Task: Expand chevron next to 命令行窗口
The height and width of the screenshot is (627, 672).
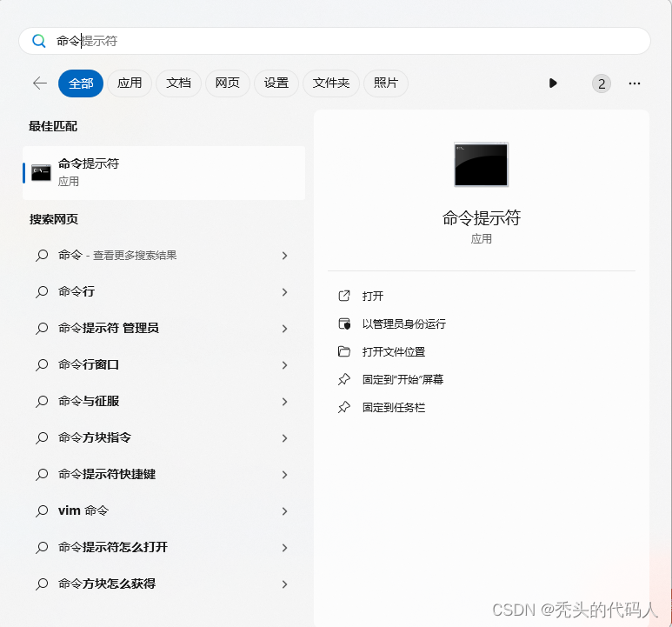Action: click(x=284, y=365)
